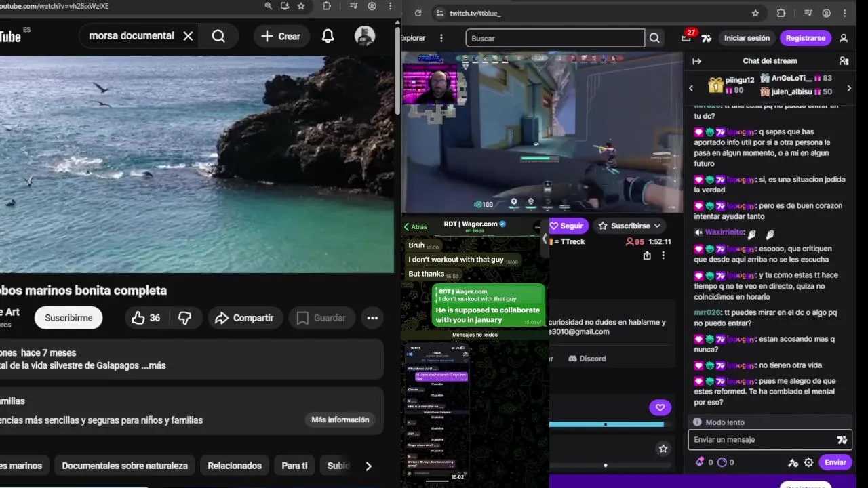Open YouTube notifications bell
Viewport: 868px width, 488px height.
pyautogui.click(x=328, y=36)
